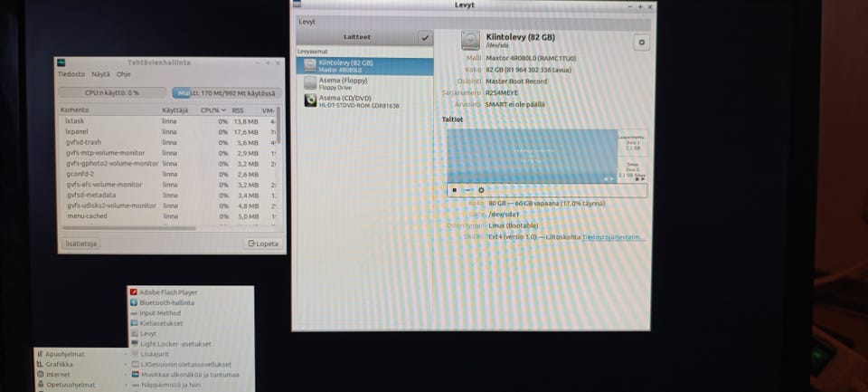Open partition options gear under volumes

(481, 190)
